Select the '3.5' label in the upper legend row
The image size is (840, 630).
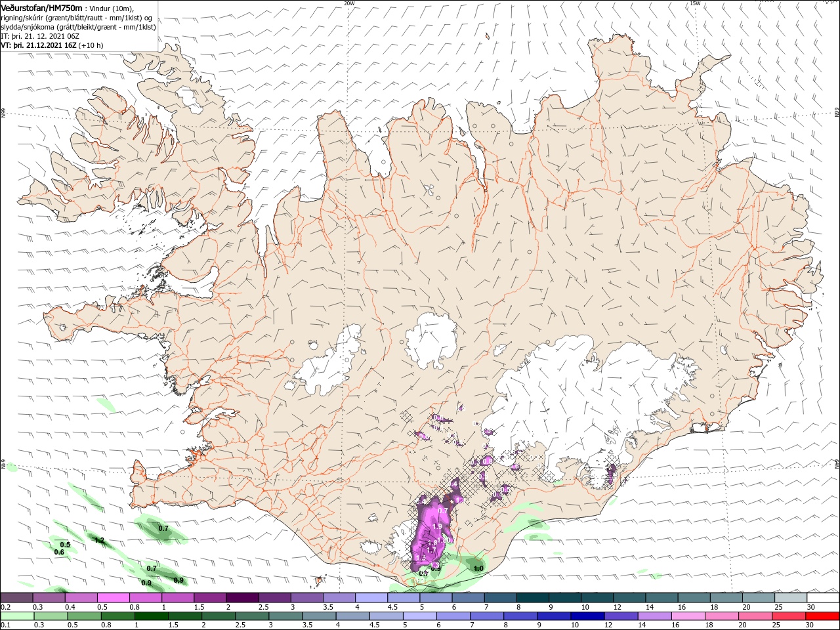[x=328, y=607]
